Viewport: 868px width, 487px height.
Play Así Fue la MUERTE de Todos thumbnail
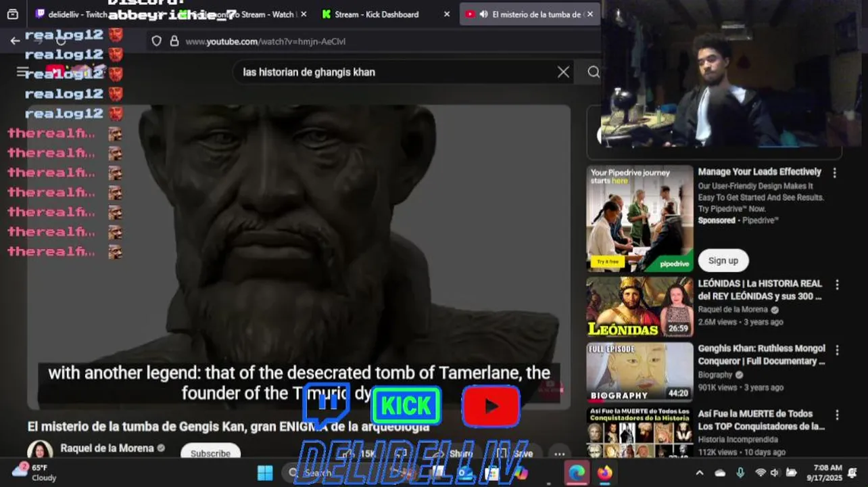640,433
